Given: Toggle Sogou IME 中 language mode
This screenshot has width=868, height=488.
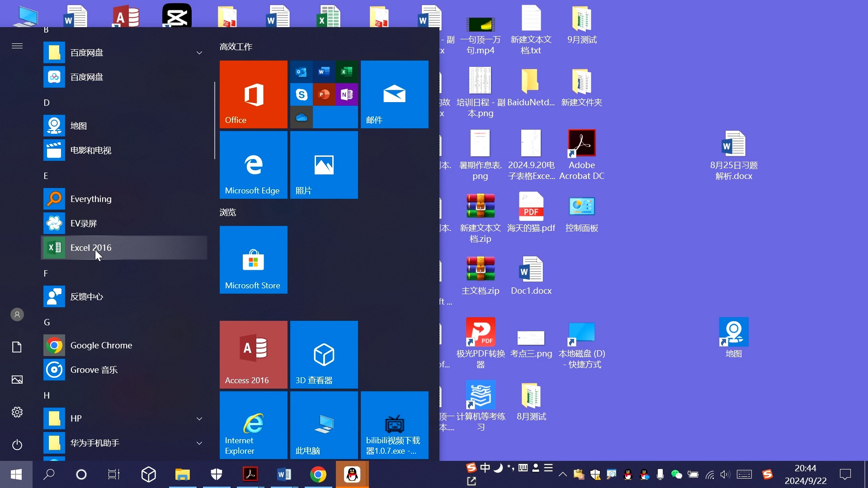Looking at the screenshot, I should pos(485,468).
